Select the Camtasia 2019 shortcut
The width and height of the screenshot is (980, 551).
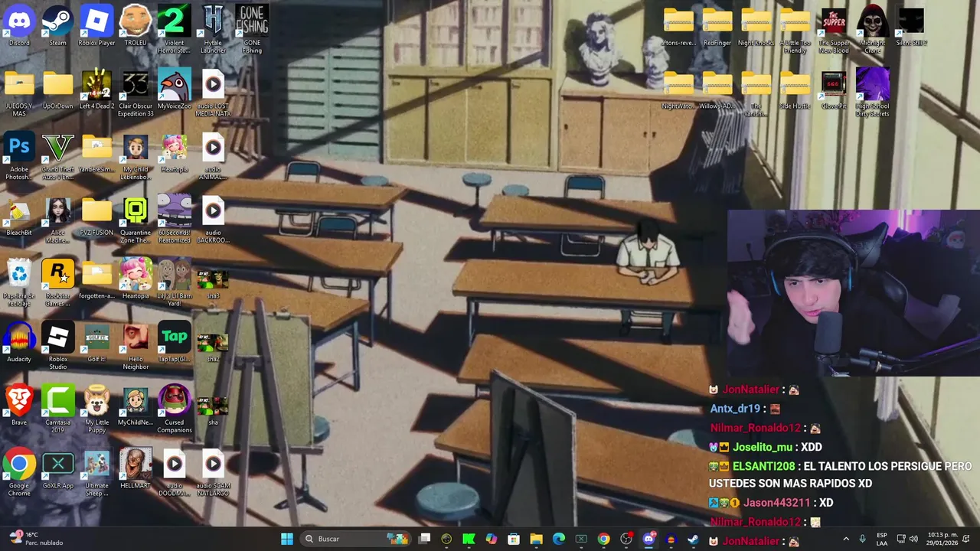click(x=58, y=409)
